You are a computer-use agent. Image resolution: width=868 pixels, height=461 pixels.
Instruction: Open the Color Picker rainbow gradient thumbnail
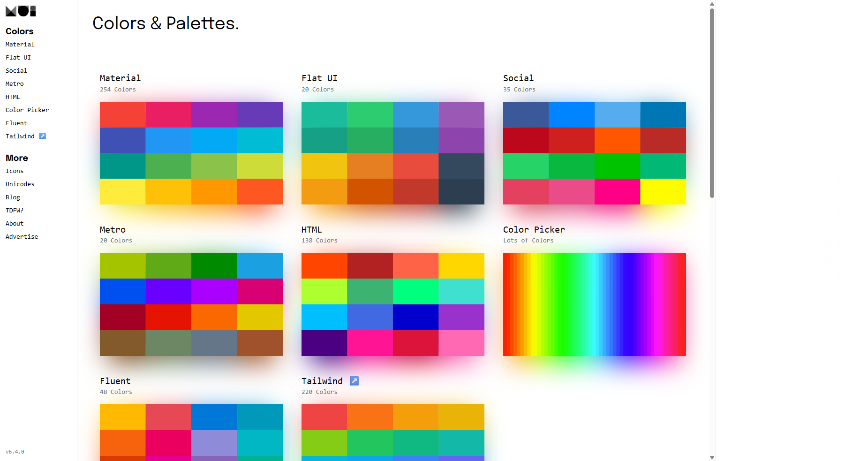click(595, 304)
